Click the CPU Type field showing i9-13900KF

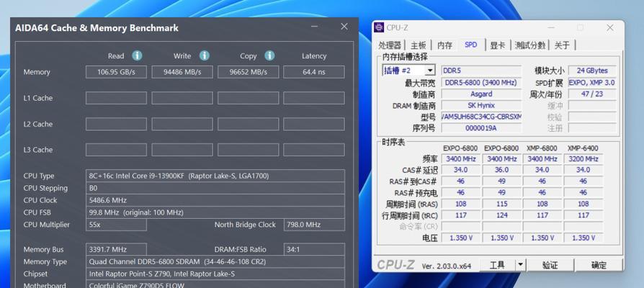coord(215,176)
